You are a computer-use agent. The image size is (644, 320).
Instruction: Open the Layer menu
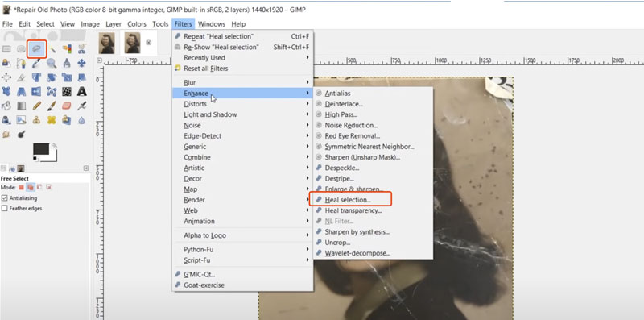114,24
